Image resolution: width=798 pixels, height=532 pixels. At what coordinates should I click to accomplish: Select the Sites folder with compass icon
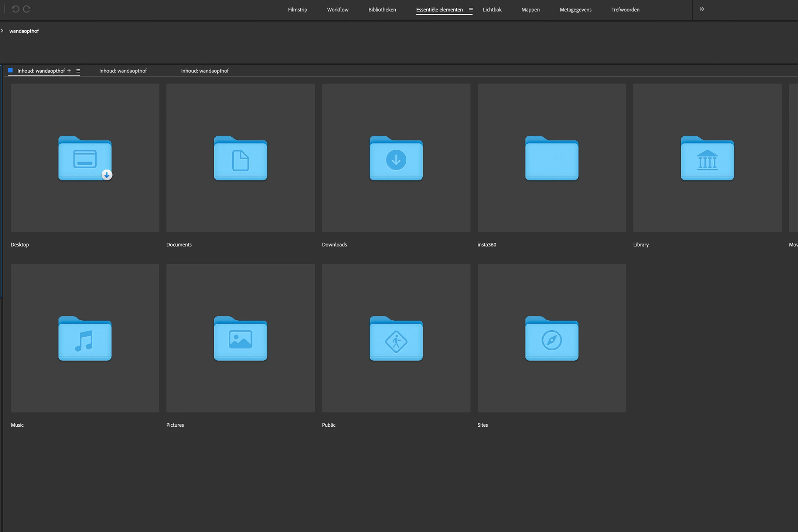click(552, 338)
